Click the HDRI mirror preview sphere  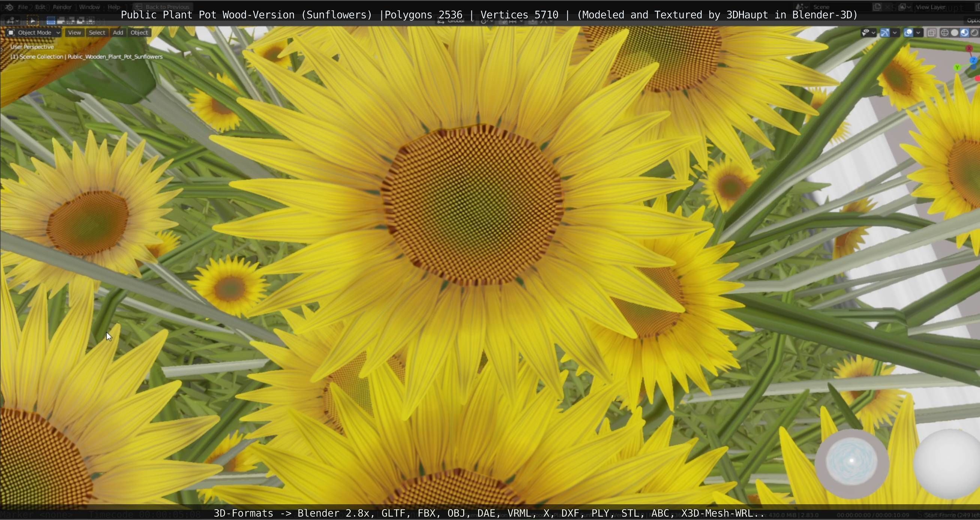(852, 461)
